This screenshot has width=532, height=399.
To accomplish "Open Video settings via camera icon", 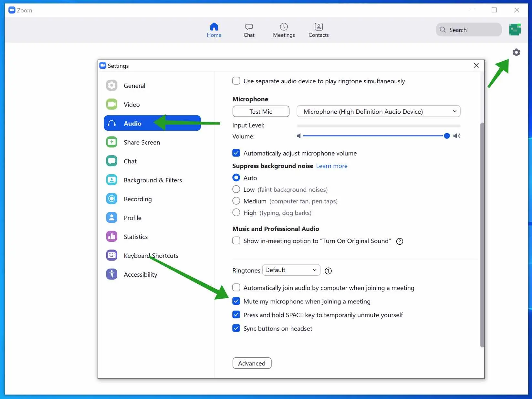I will (112, 104).
